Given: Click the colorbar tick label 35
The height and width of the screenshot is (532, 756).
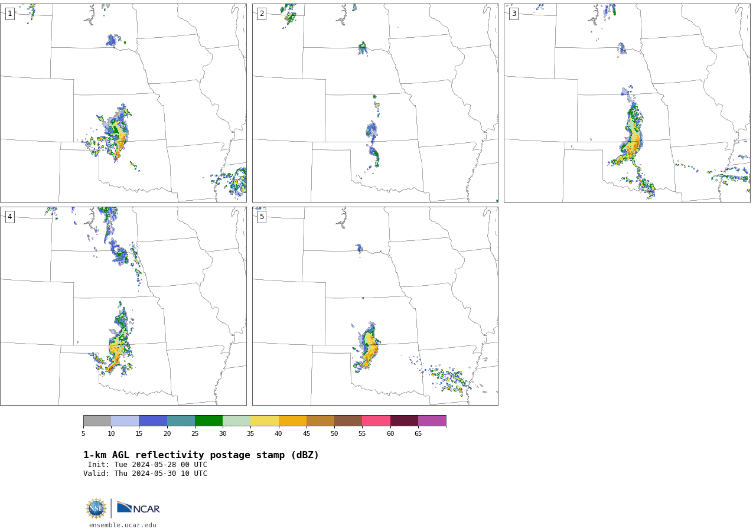Looking at the screenshot, I should (x=250, y=434).
